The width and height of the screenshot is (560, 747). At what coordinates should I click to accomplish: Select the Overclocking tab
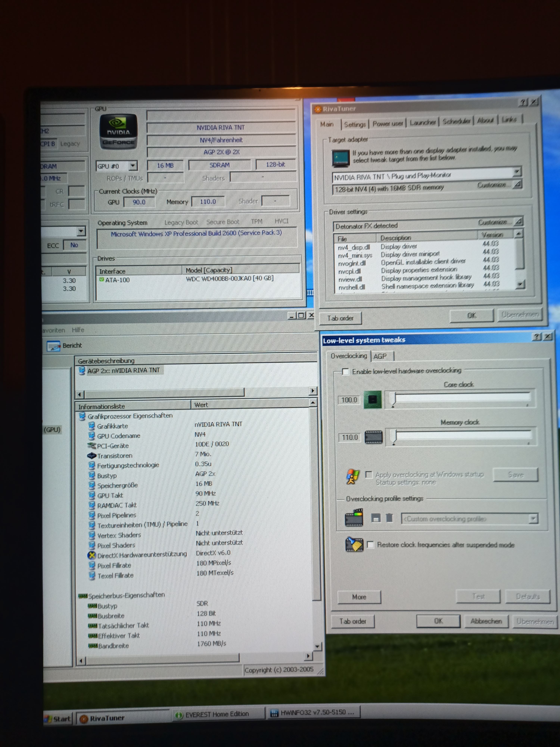coord(349,356)
